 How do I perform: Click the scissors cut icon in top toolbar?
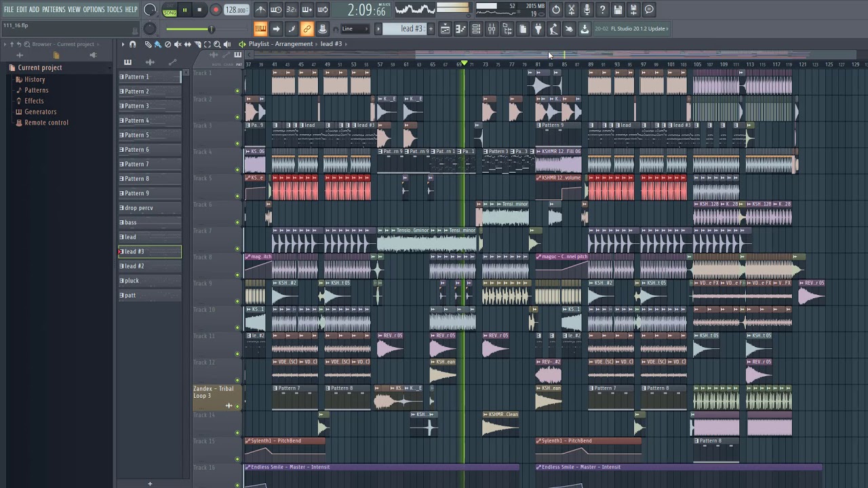pyautogui.click(x=572, y=9)
